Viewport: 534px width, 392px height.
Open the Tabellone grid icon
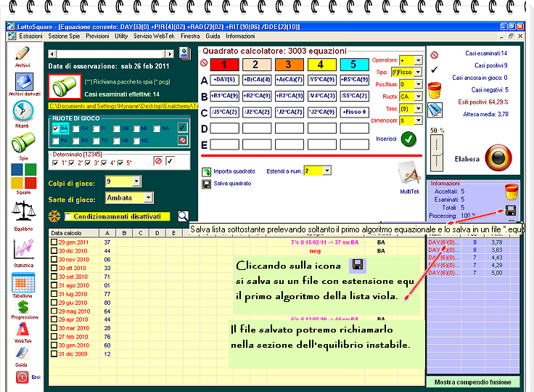point(23,282)
